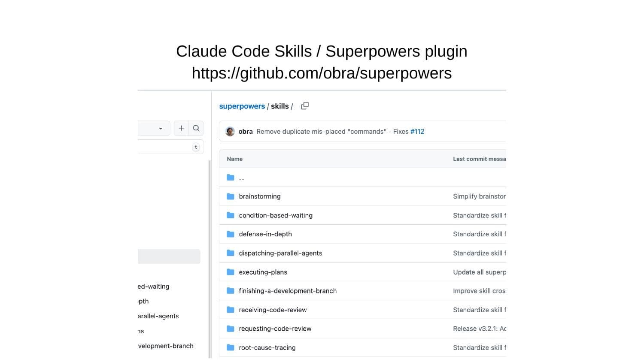Copy the repository path with the copy icon

305,106
